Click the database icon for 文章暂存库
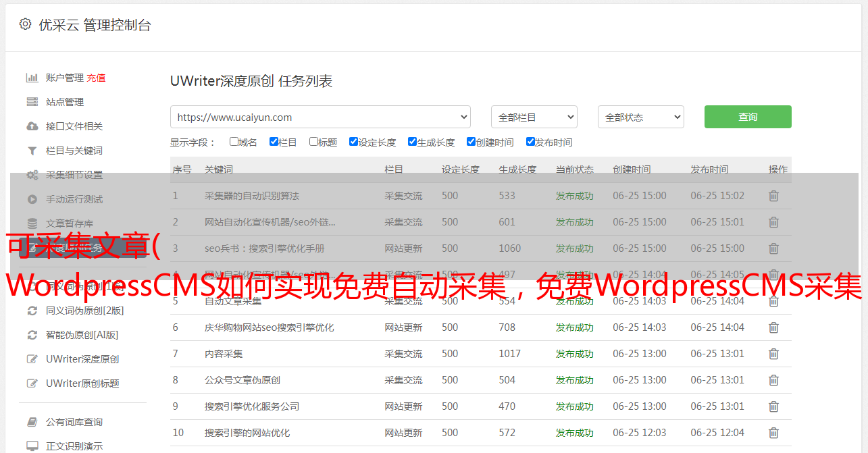This screenshot has width=868, height=453. (x=32, y=223)
